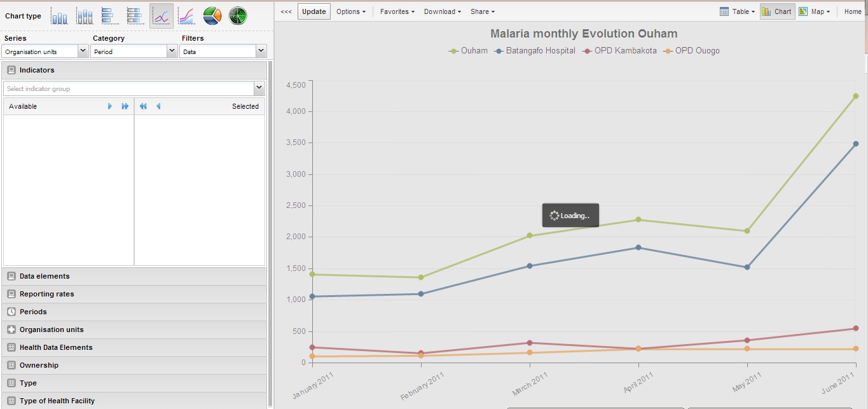Image resolution: width=868 pixels, height=409 pixels.
Task: Click the Update button
Action: (x=314, y=11)
